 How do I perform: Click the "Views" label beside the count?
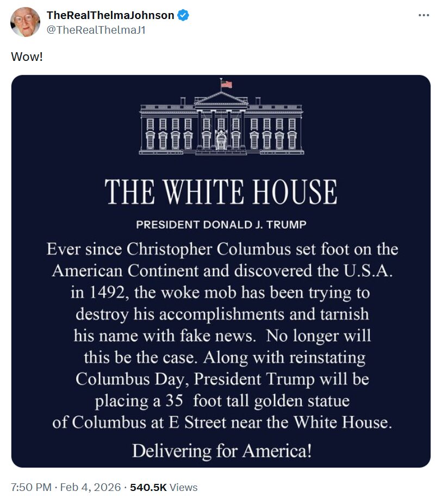click(184, 487)
